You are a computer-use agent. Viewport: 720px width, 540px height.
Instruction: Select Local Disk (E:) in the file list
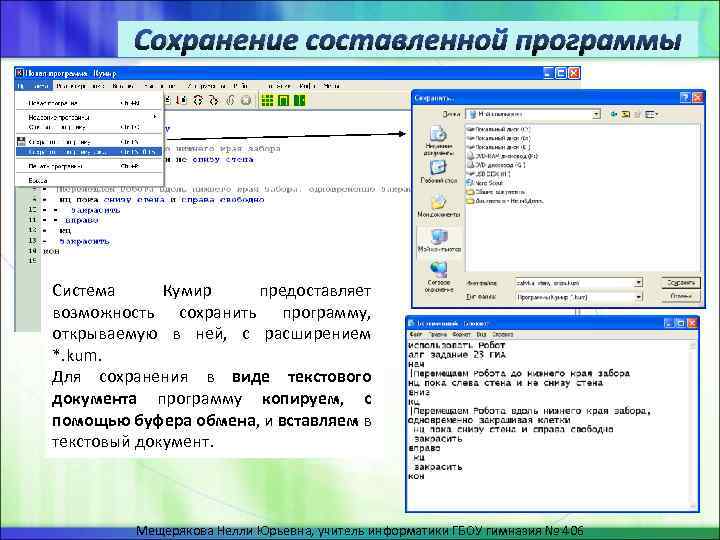coord(498,147)
